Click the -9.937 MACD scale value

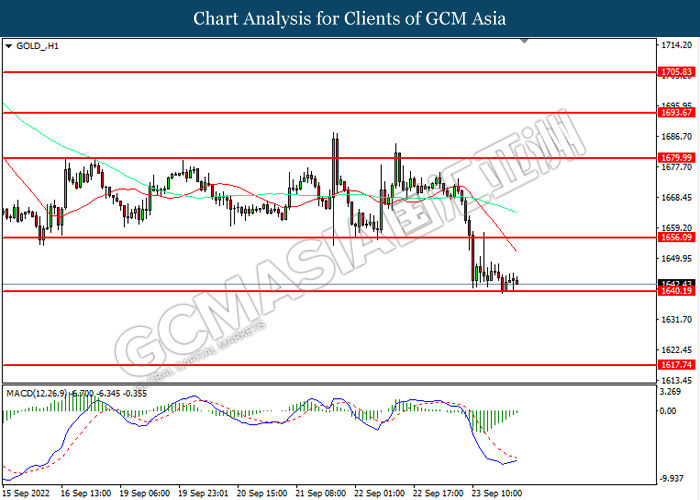[671, 479]
